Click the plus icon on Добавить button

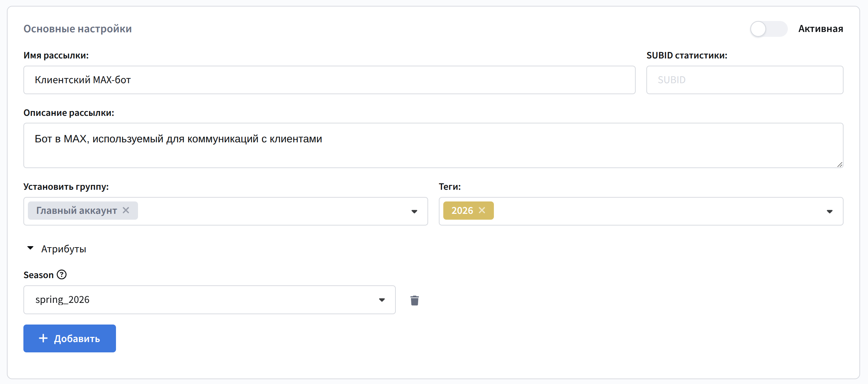point(43,338)
